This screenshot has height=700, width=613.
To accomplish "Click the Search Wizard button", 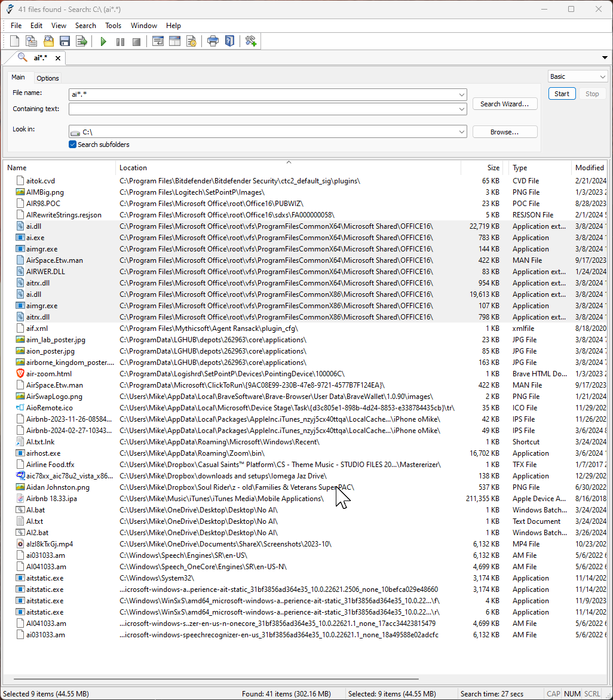I will (x=505, y=104).
